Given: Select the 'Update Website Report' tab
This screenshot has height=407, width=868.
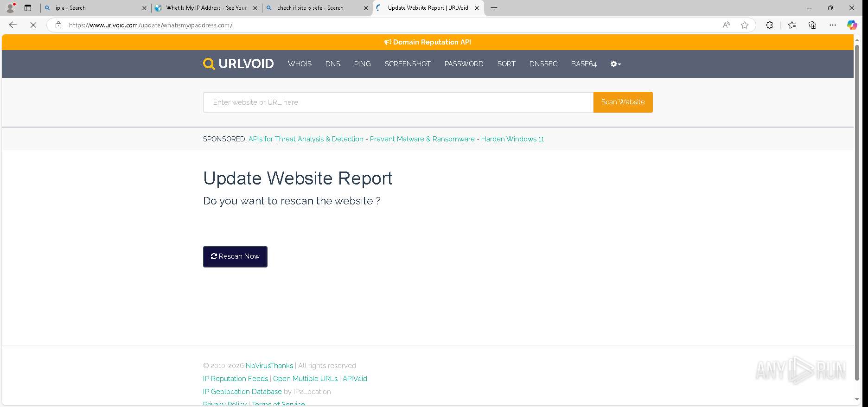Looking at the screenshot, I should pos(428,8).
